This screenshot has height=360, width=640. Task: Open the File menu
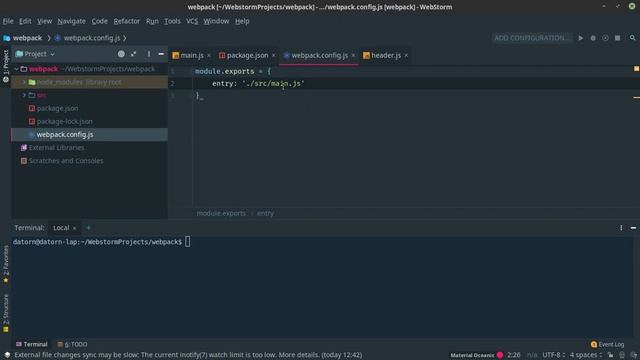coord(8,21)
